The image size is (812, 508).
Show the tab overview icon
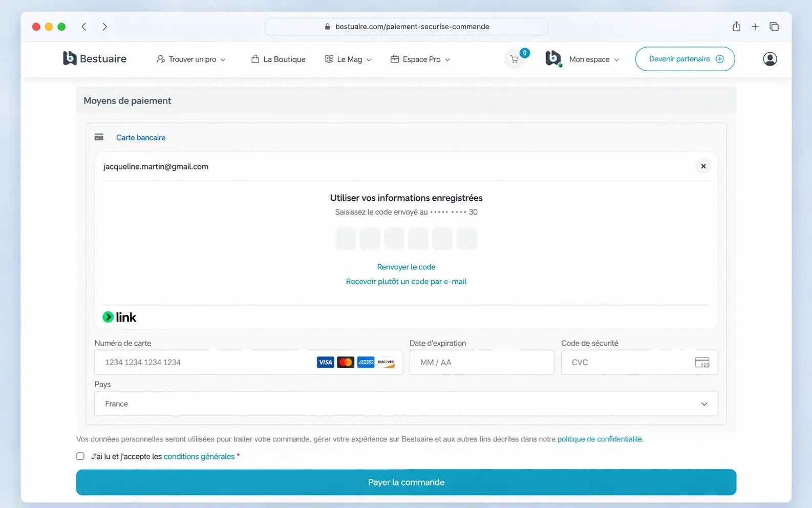click(774, 27)
